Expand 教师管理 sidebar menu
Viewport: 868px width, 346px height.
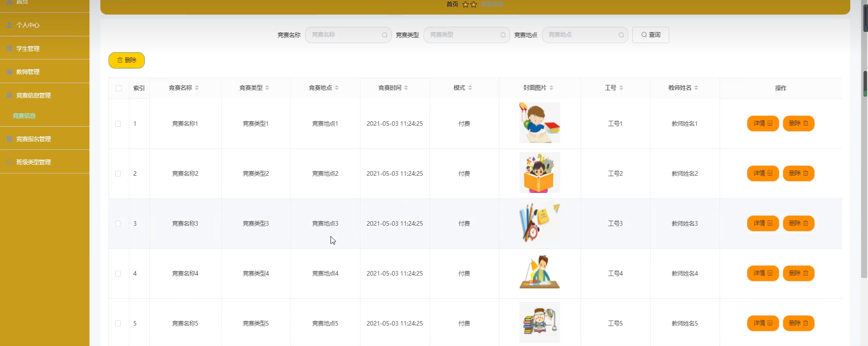tap(44, 72)
